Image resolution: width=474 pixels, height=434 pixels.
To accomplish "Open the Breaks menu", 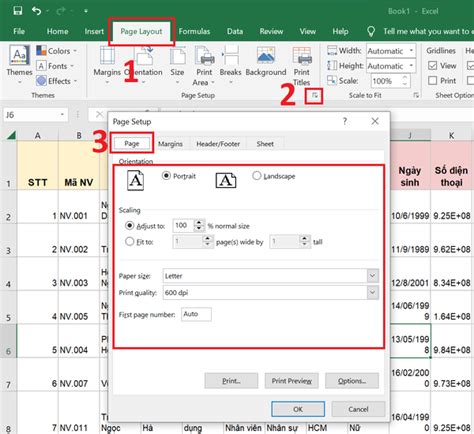I will 230,64.
